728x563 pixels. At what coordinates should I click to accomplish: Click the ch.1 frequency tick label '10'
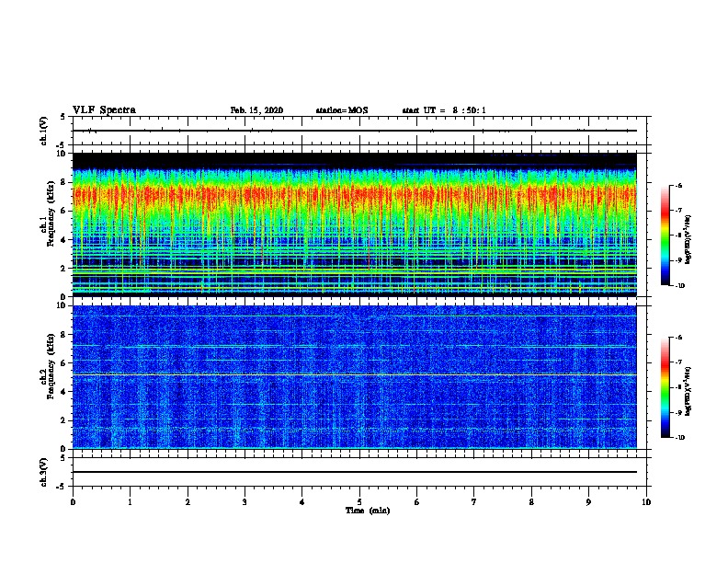[63, 154]
